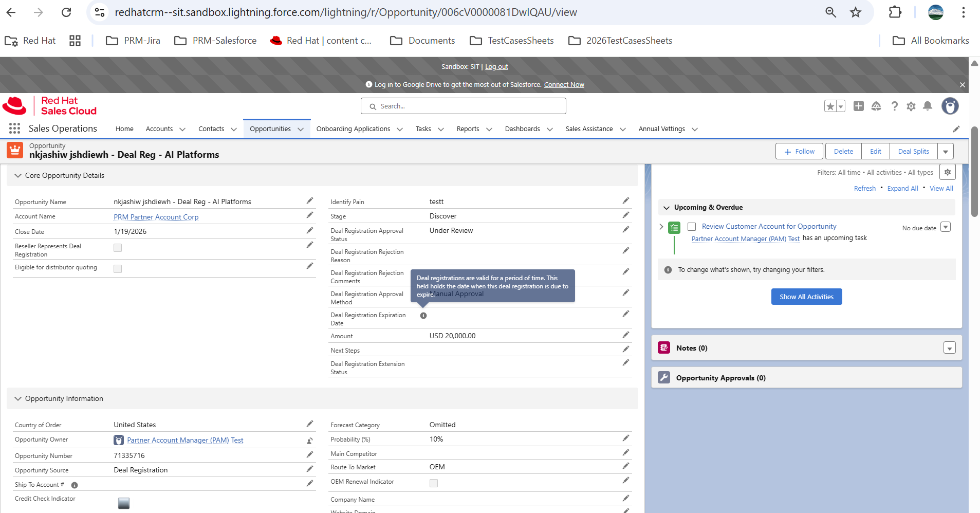Click the Show All Activities button

click(x=806, y=297)
